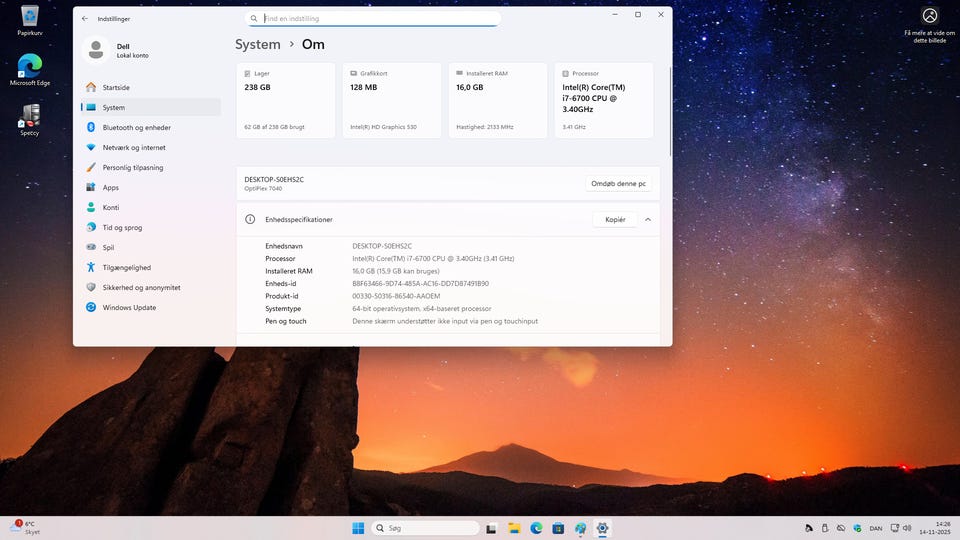Go to Netværk og internet
This screenshot has width=960, height=540.
click(x=134, y=147)
